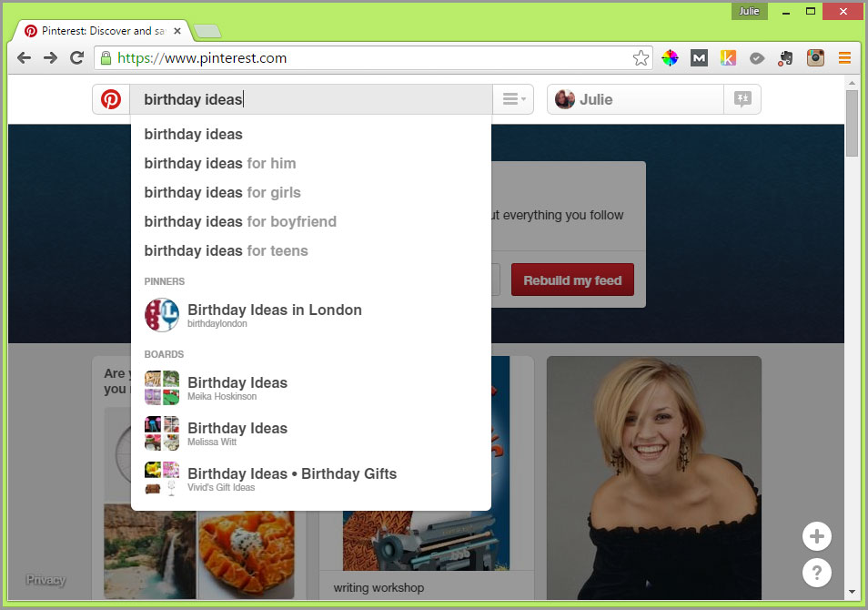Open the notifications pin icon
Viewport: 868px width, 610px height.
point(742,100)
